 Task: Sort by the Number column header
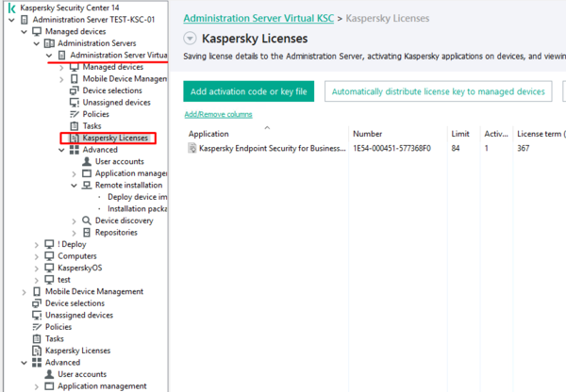(x=398, y=134)
